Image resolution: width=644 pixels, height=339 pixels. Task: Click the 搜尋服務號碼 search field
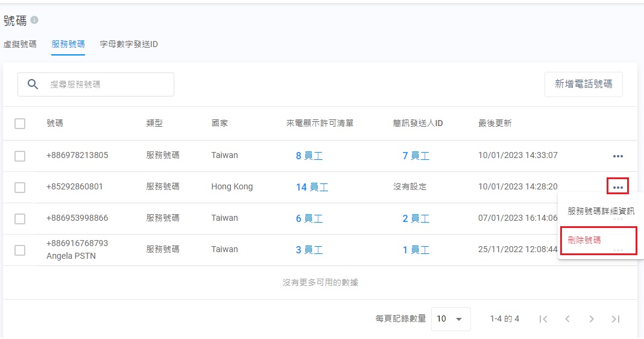tap(109, 84)
